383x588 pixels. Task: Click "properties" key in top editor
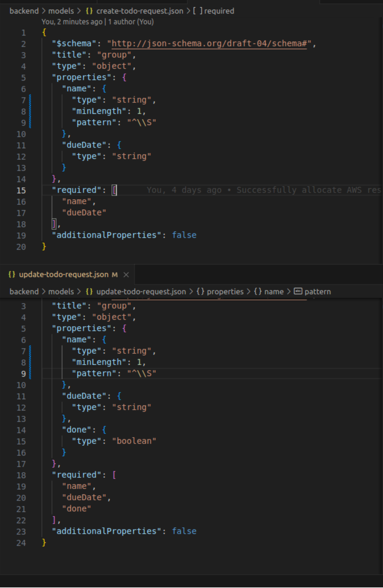[82, 77]
